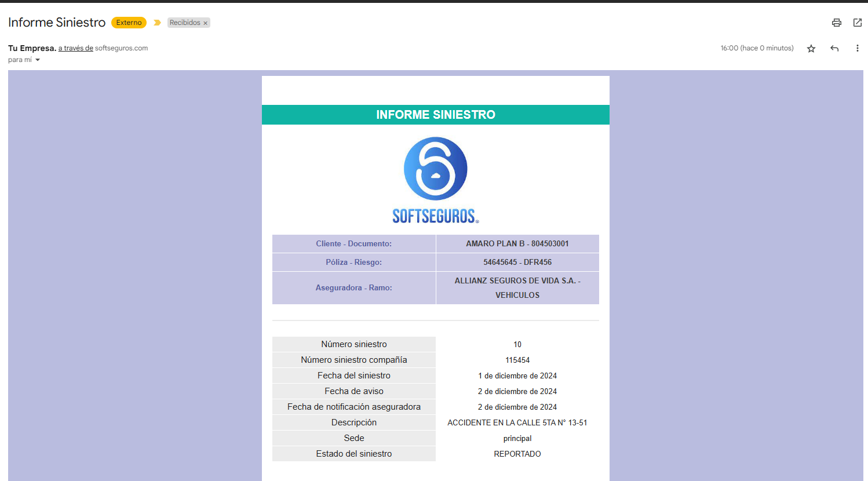This screenshot has height=481, width=868.
Task: Click the 'Fecha de notificación aseguradora' label
Action: tap(354, 407)
